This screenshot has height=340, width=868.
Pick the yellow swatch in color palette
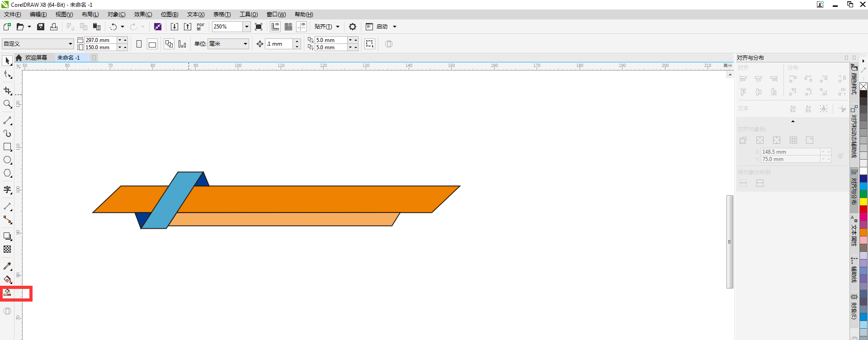[x=863, y=202]
